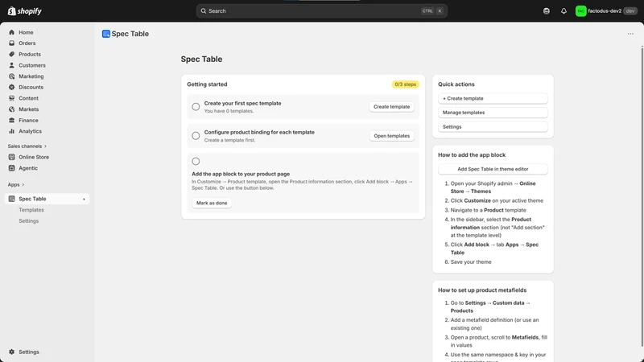Click 'You have 0 templates.' text
The height and width of the screenshot is (362, 644).
coord(229,111)
